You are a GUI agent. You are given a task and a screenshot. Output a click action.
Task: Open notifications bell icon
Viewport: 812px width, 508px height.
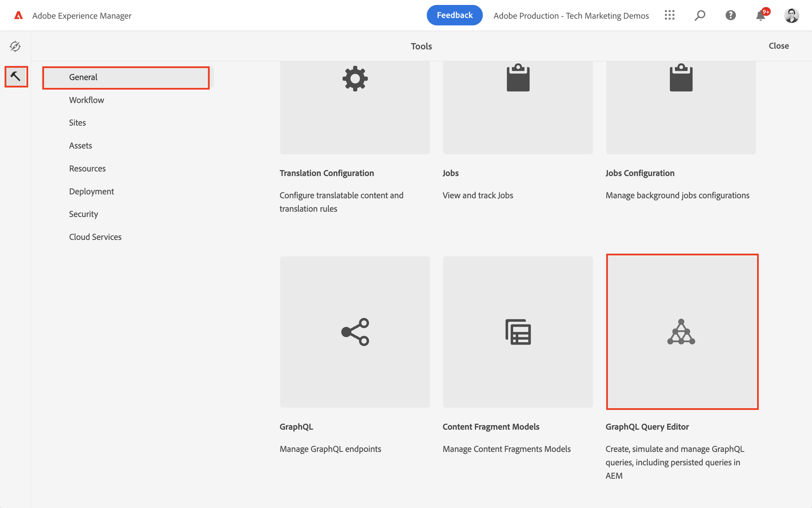click(761, 16)
